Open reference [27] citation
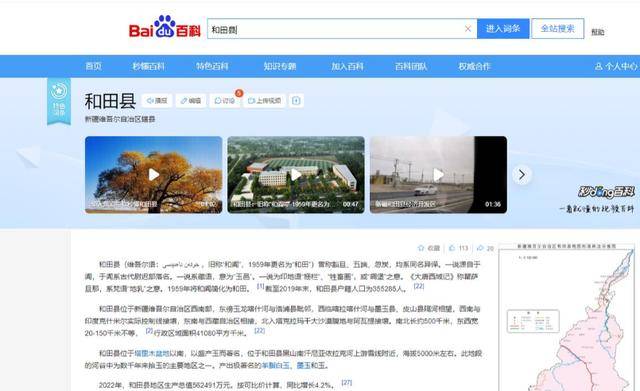Screen dimensions: 640x391 (347, 383)
